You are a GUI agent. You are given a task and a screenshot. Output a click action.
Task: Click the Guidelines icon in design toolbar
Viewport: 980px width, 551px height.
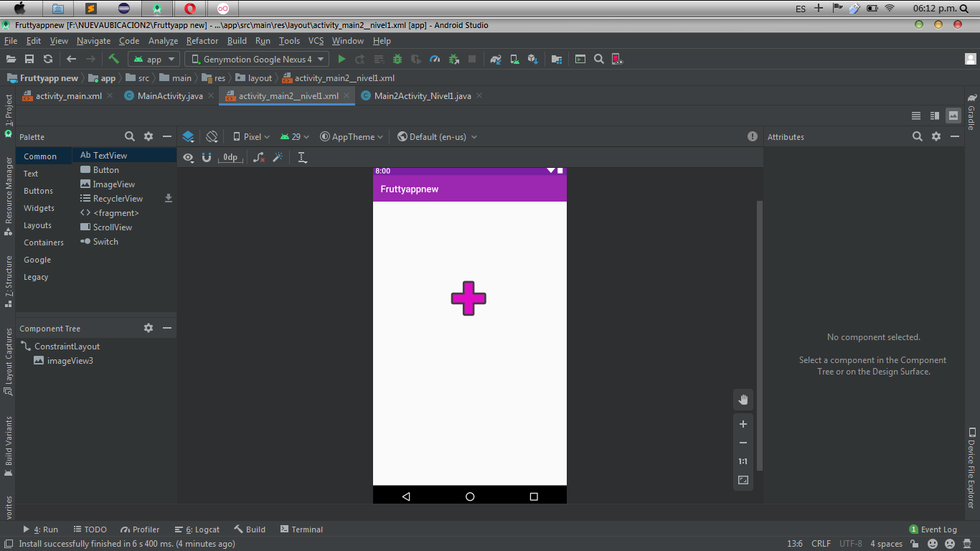coord(303,157)
